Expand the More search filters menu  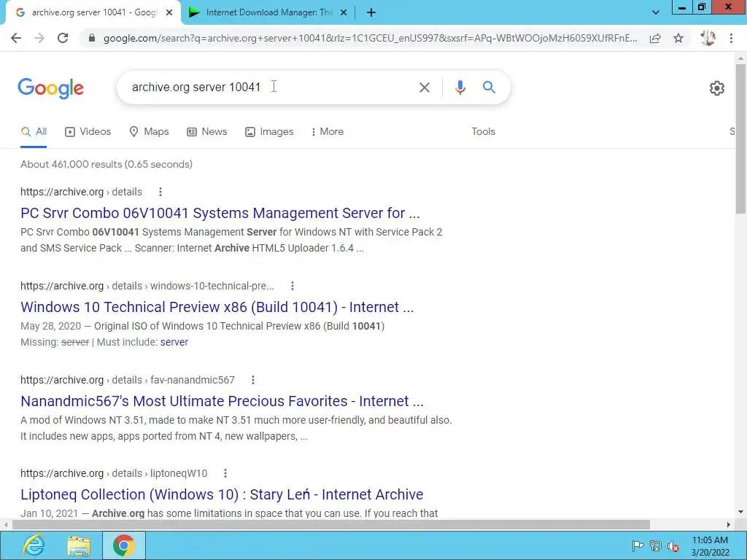coord(328,131)
